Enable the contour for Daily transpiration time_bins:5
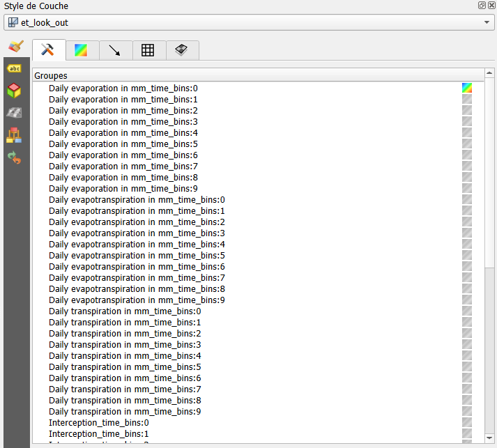Viewport: 497px width, 448px height. click(467, 367)
